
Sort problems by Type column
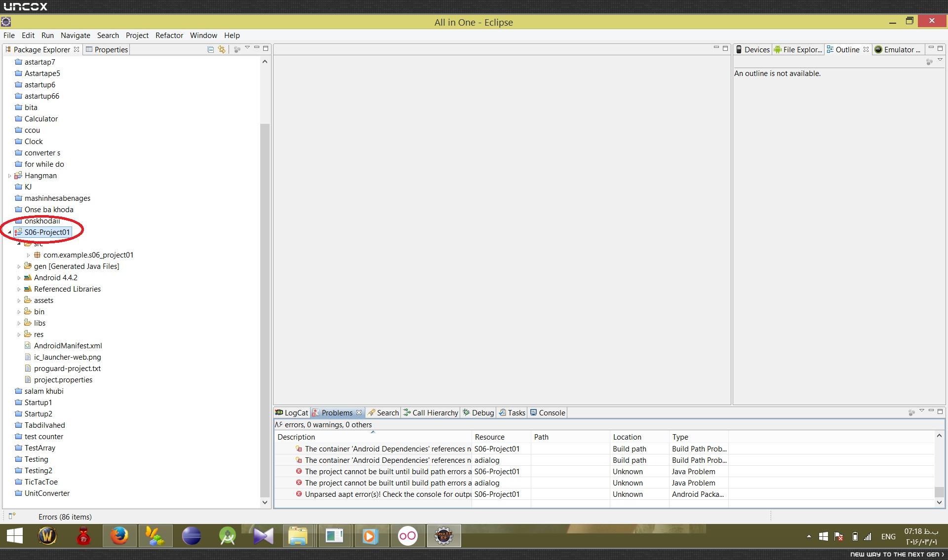(699, 437)
